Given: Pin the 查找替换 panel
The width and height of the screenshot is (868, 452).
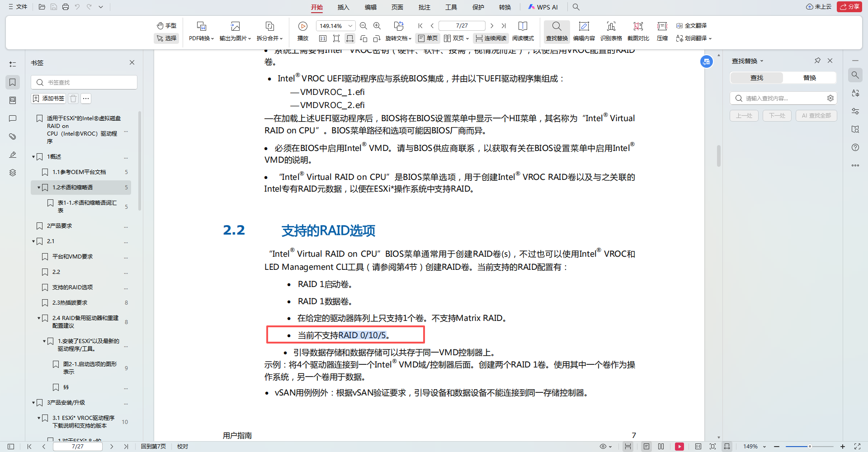Looking at the screenshot, I should point(817,61).
